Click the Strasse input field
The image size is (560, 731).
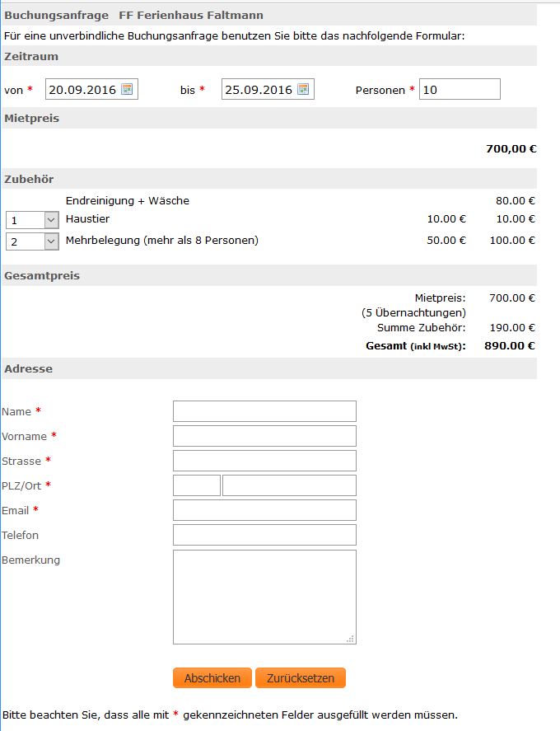264,461
